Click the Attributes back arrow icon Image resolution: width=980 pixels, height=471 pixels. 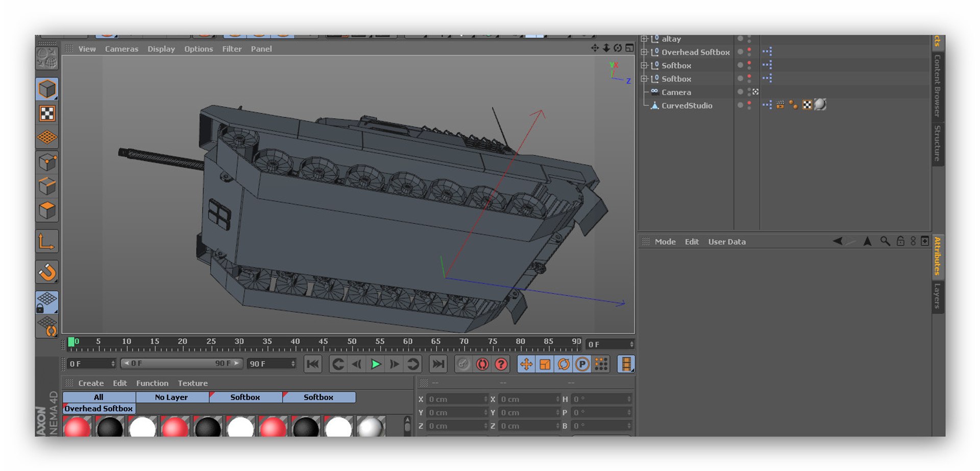tap(838, 241)
